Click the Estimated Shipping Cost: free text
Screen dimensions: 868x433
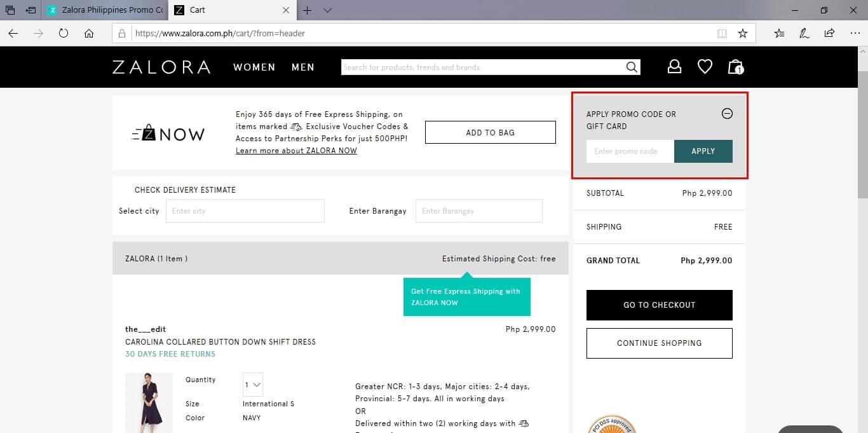pos(499,259)
